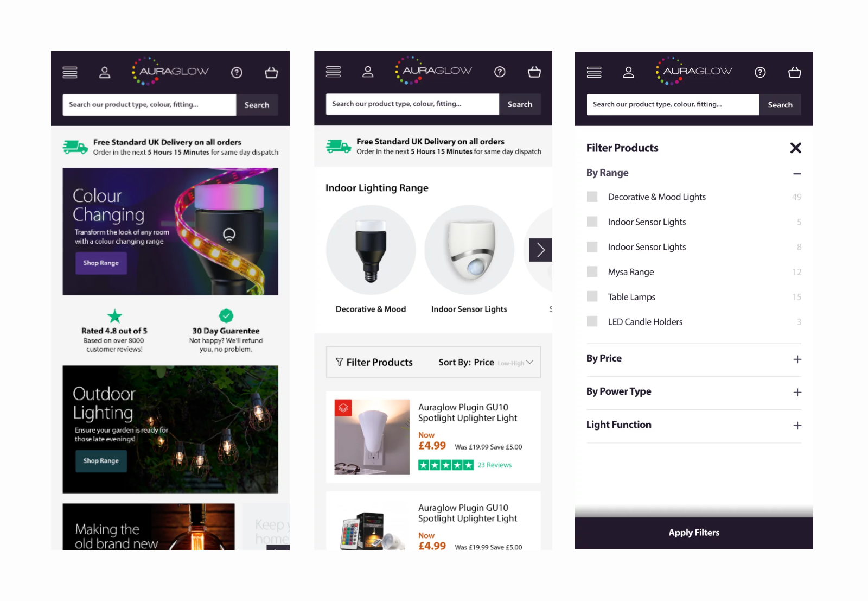Click Auraglow logo in left screen
This screenshot has width=868, height=601.
point(170,71)
